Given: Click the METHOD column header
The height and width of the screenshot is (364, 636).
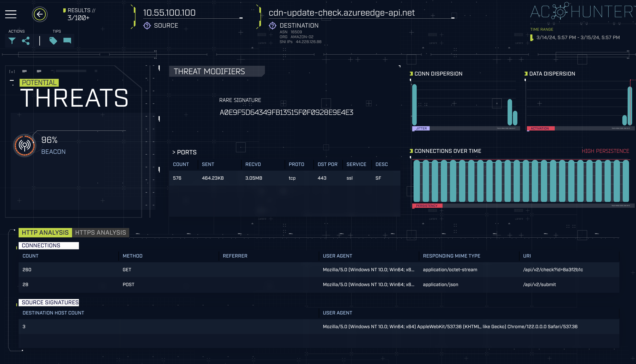Looking at the screenshot, I should [133, 256].
